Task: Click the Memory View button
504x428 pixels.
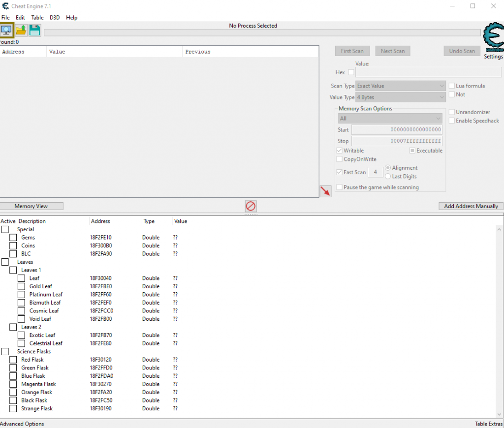Action: pos(31,206)
